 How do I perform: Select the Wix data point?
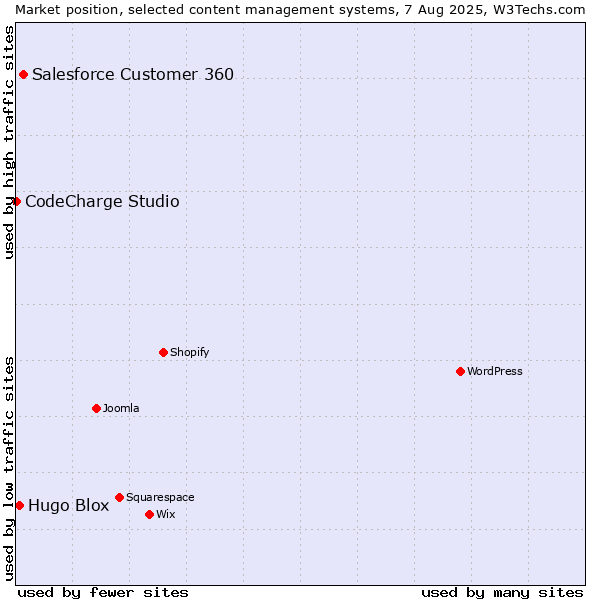[x=150, y=515]
